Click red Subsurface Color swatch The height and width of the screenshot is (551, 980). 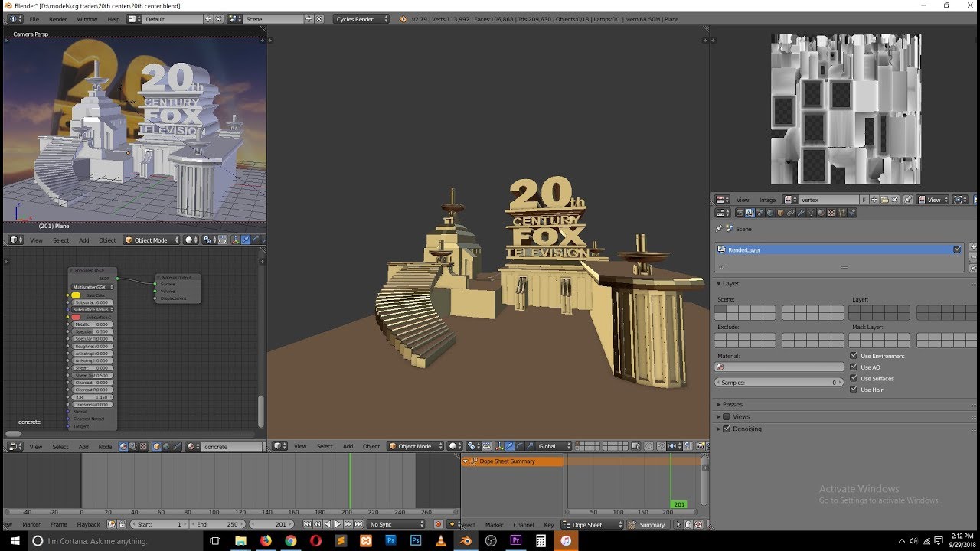[76, 317]
